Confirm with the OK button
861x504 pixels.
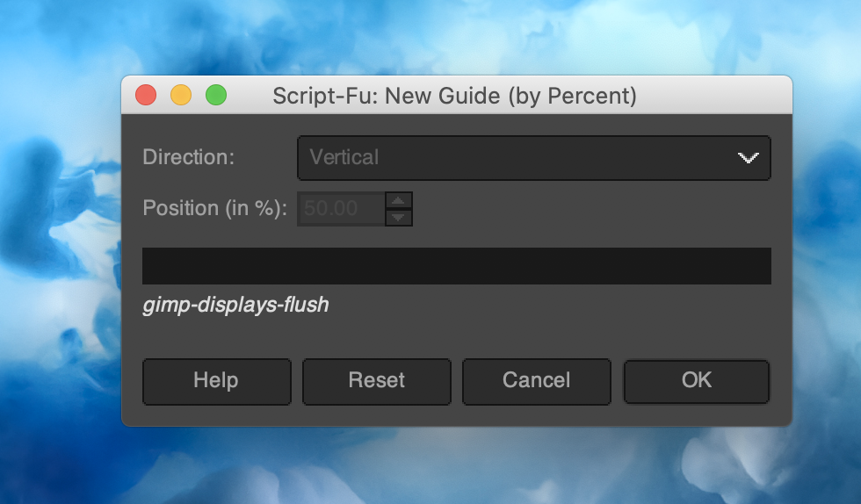[x=696, y=381]
